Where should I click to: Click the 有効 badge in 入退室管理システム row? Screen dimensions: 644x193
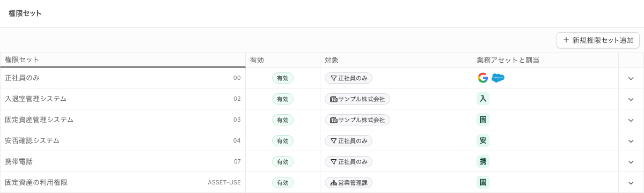pos(283,99)
